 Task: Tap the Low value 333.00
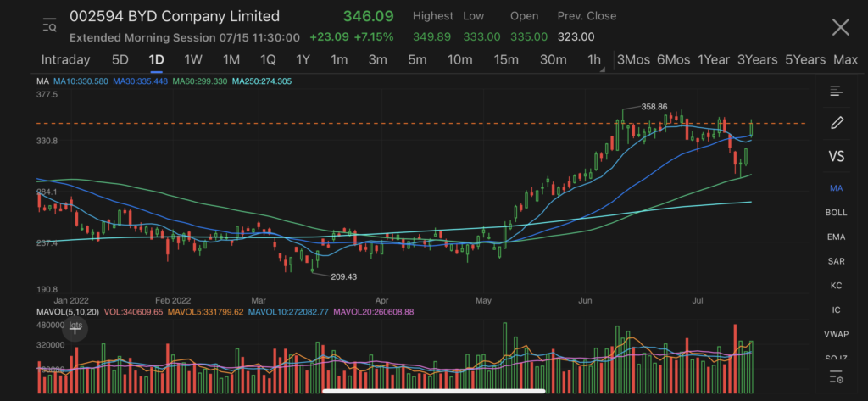pos(481,37)
